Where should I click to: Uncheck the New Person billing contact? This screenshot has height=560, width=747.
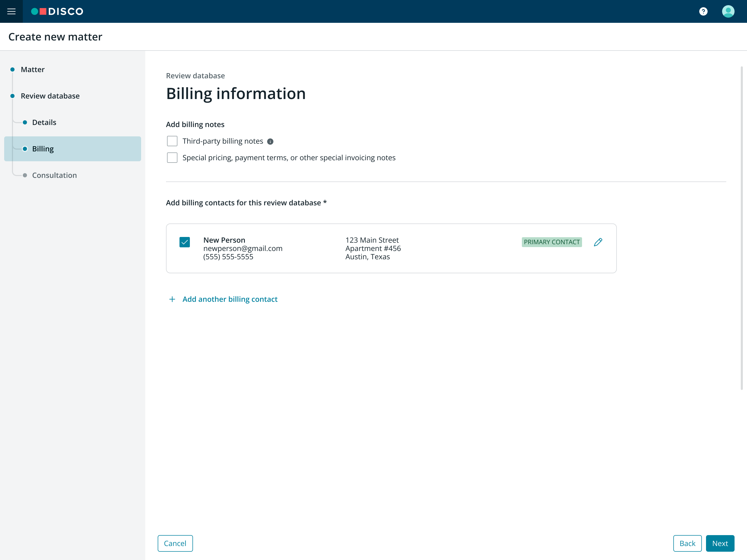[185, 242]
